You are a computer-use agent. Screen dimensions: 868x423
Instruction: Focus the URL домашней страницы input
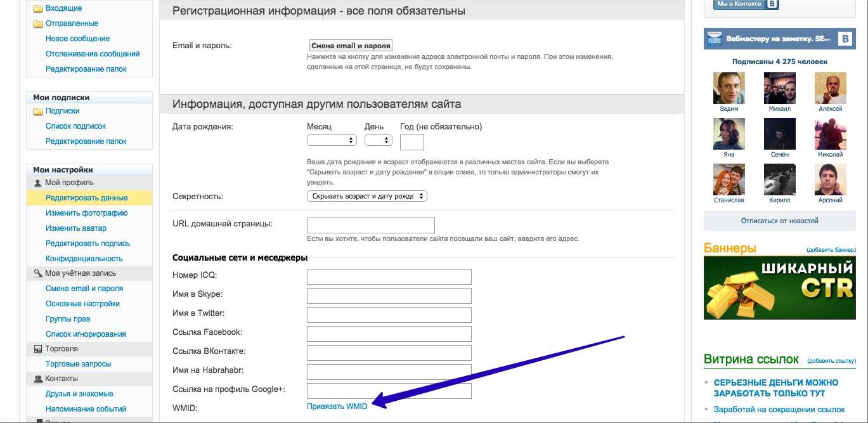(370, 225)
